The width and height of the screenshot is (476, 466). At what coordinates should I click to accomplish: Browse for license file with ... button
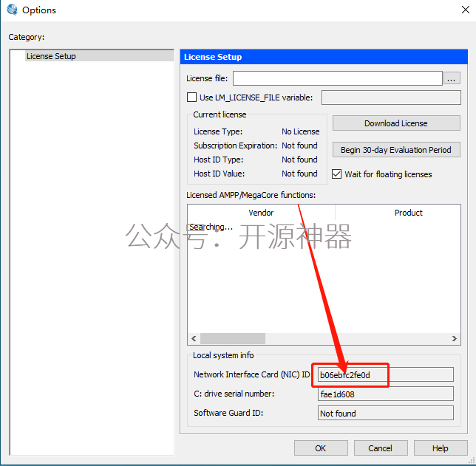452,78
